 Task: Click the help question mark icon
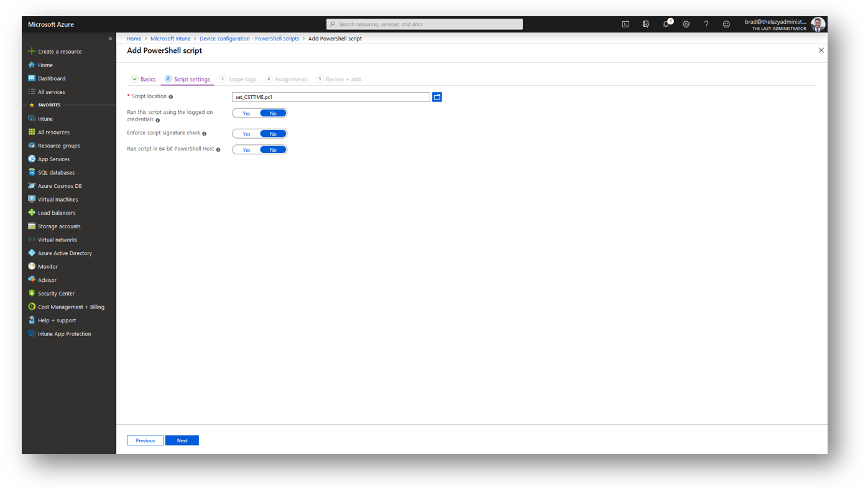click(706, 24)
